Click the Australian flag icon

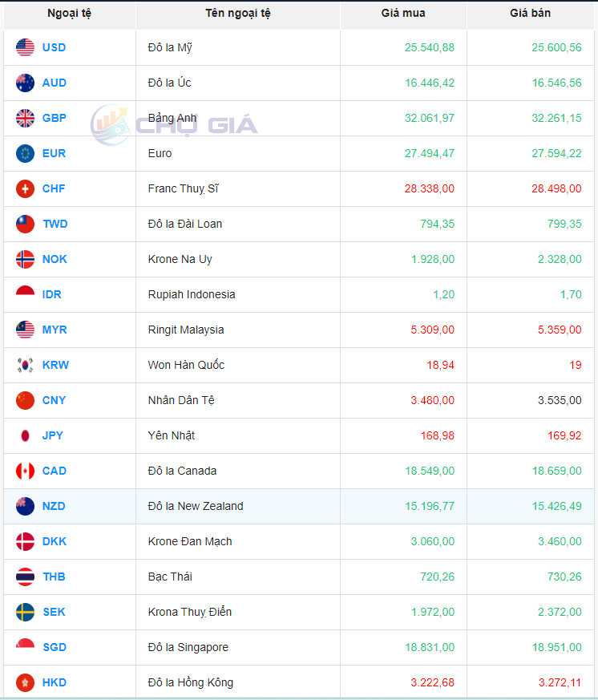click(25, 83)
